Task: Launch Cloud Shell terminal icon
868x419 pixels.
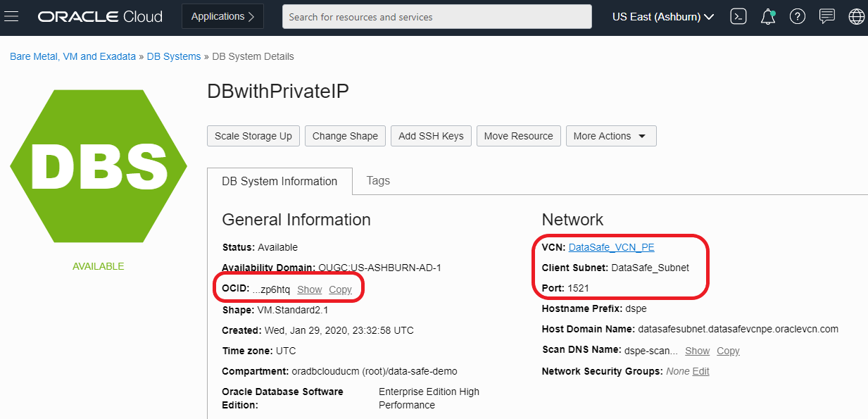Action: [738, 16]
